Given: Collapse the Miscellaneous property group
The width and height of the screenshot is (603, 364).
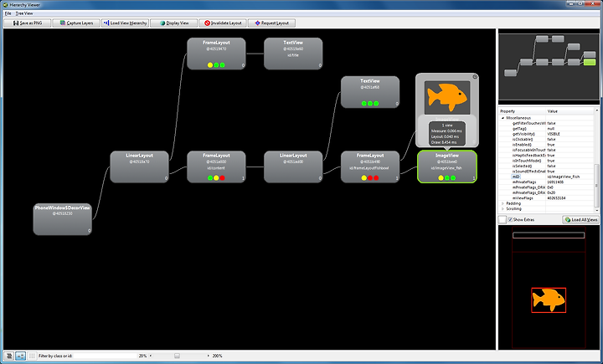Looking at the screenshot, I should (503, 118).
